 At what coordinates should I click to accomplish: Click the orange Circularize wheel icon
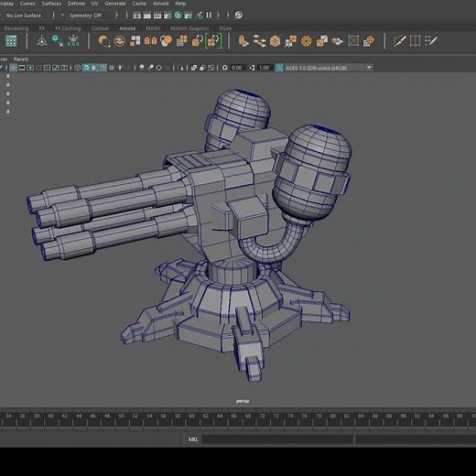coord(307,40)
